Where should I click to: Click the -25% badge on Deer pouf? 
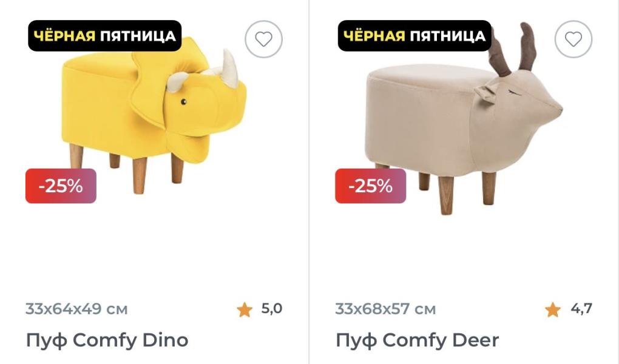point(371,186)
